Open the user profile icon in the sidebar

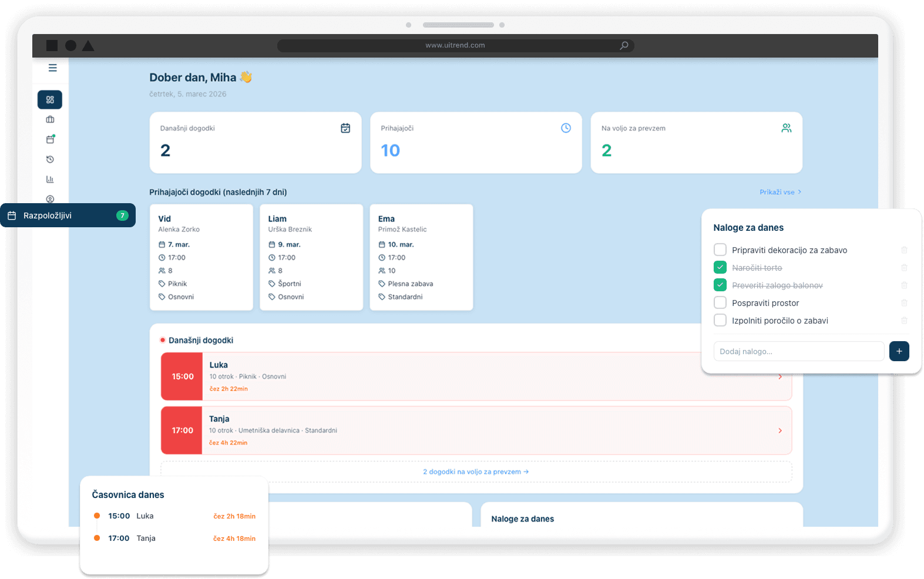pos(50,199)
